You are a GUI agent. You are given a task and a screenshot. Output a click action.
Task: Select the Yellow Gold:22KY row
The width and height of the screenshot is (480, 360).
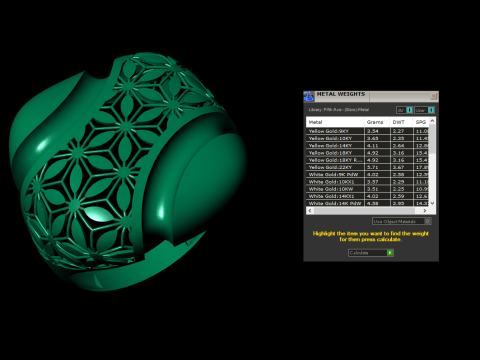(x=367, y=167)
